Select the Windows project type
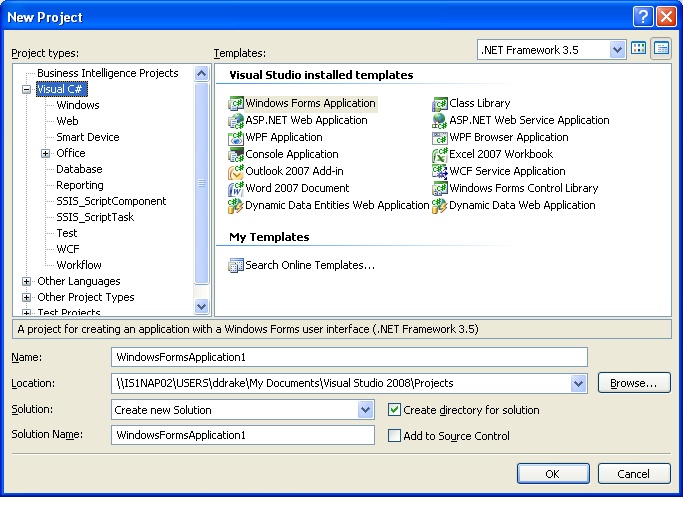Image resolution: width=683 pixels, height=512 pixels. [x=78, y=105]
